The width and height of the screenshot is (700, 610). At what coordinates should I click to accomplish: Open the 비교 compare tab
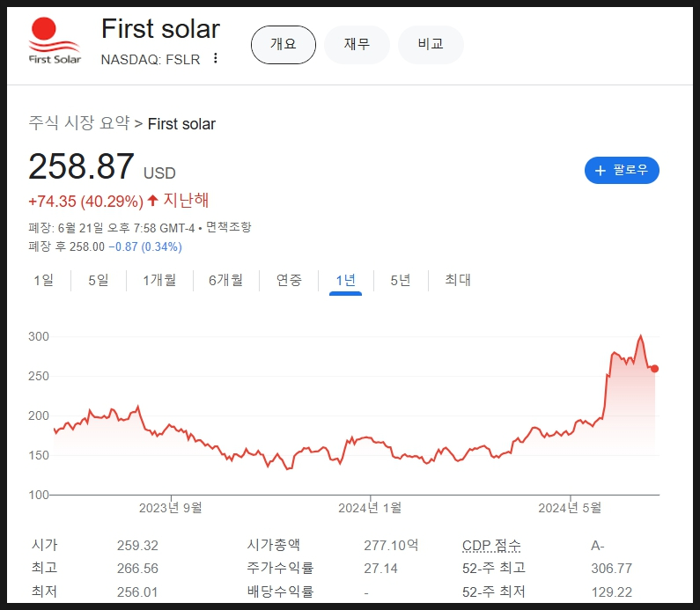[431, 45]
